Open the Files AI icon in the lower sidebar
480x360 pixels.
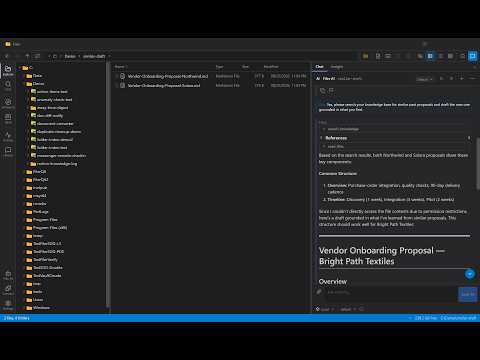click(x=8, y=275)
